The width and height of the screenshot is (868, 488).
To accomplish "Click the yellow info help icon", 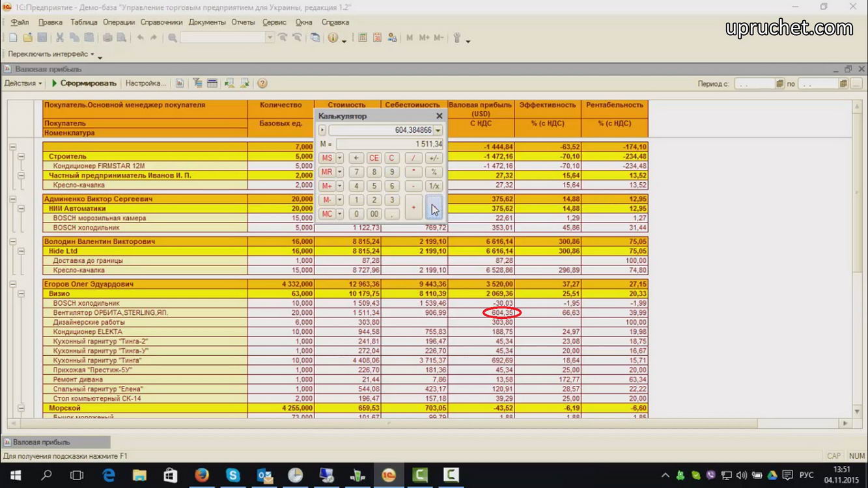I will pos(333,38).
